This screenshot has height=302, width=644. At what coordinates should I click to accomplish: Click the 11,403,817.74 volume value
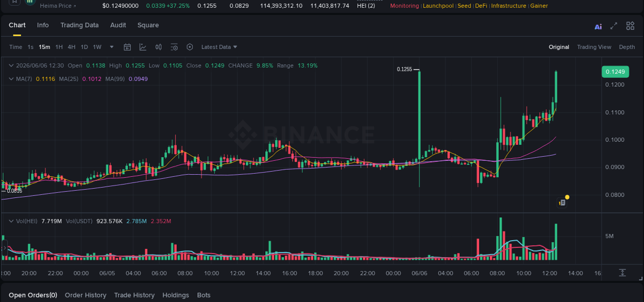pyautogui.click(x=330, y=6)
